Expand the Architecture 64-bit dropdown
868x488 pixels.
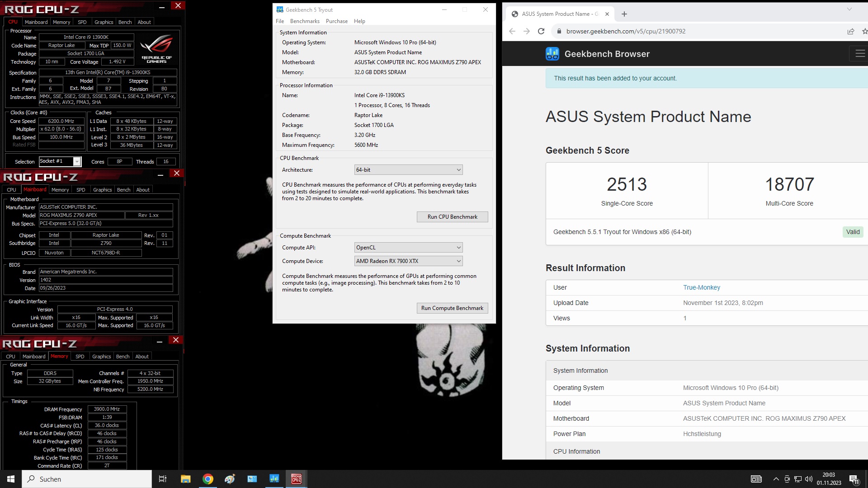(x=408, y=170)
